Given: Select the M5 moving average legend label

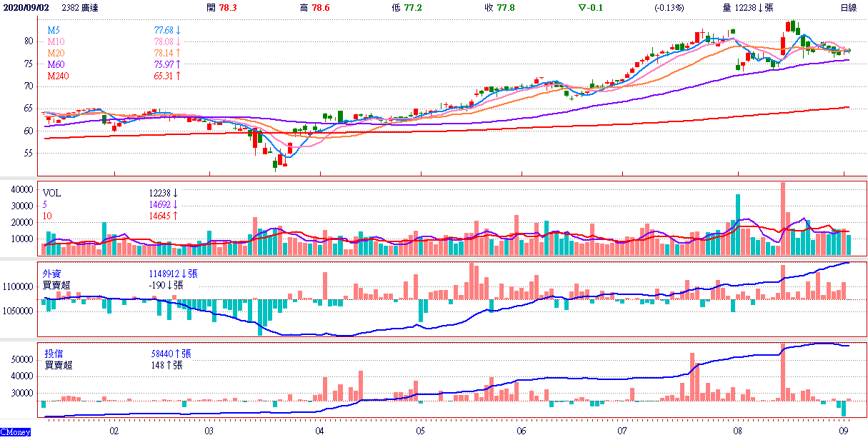Looking at the screenshot, I should coord(54,30).
